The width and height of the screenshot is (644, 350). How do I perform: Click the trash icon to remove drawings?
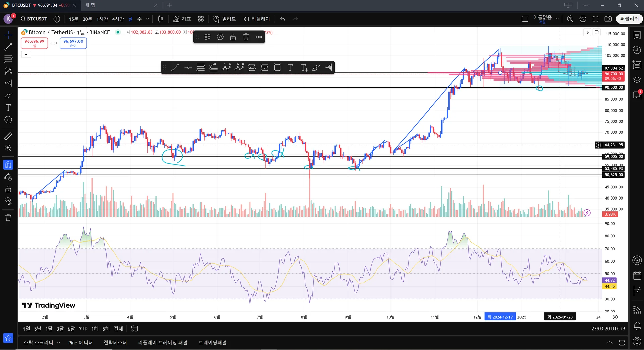pos(8,218)
